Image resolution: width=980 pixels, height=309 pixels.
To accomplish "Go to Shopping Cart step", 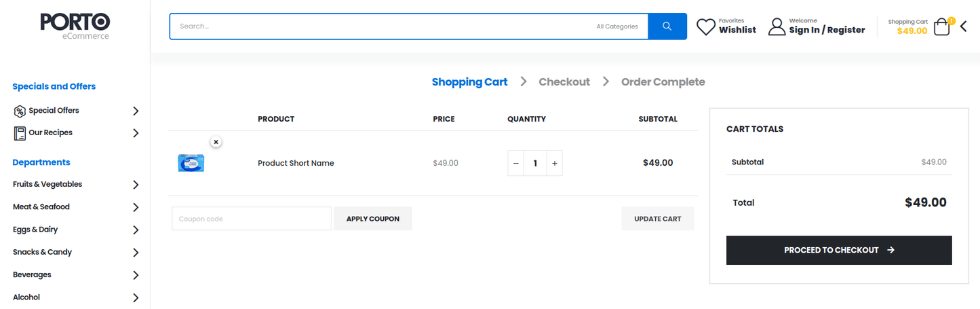I will pyautogui.click(x=469, y=81).
